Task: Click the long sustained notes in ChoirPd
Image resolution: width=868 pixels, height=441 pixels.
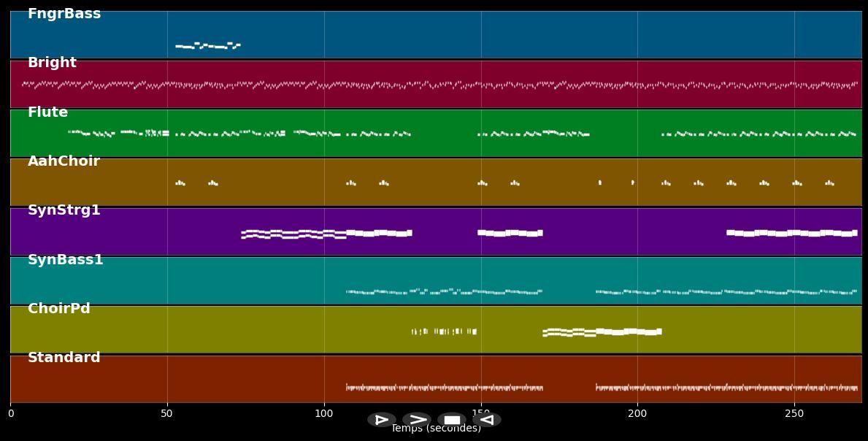Action: pyautogui.click(x=602, y=332)
